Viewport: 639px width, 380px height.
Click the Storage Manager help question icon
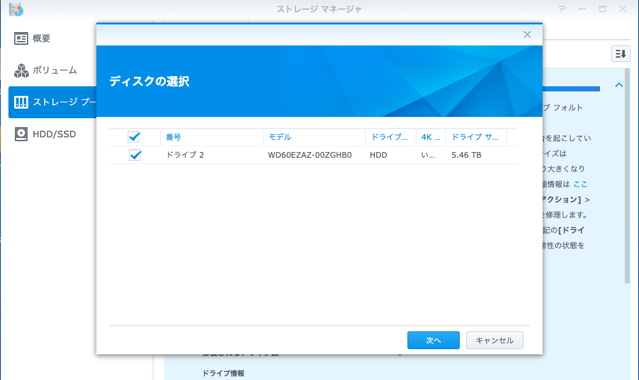click(x=562, y=9)
